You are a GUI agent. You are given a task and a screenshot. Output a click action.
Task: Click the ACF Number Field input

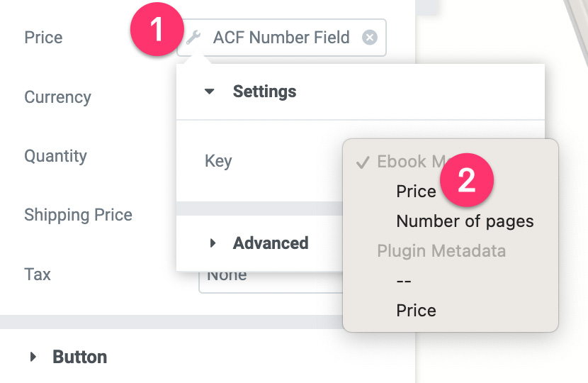click(x=281, y=38)
